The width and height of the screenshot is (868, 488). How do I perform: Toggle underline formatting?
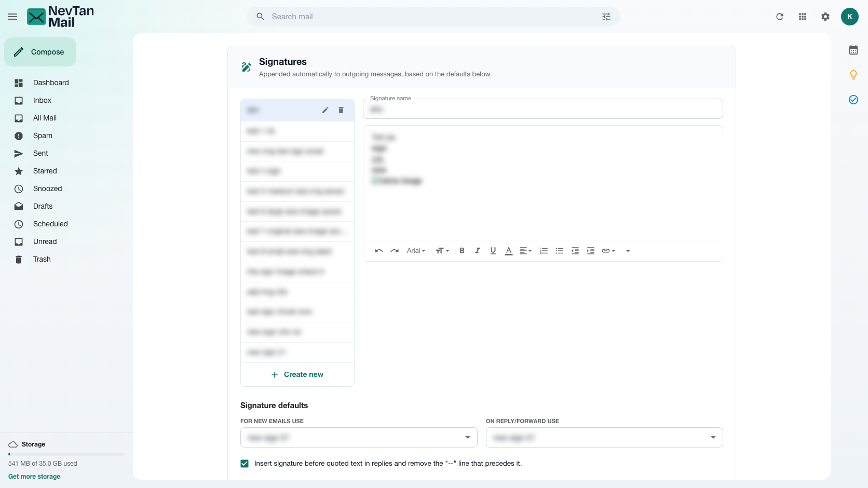493,251
